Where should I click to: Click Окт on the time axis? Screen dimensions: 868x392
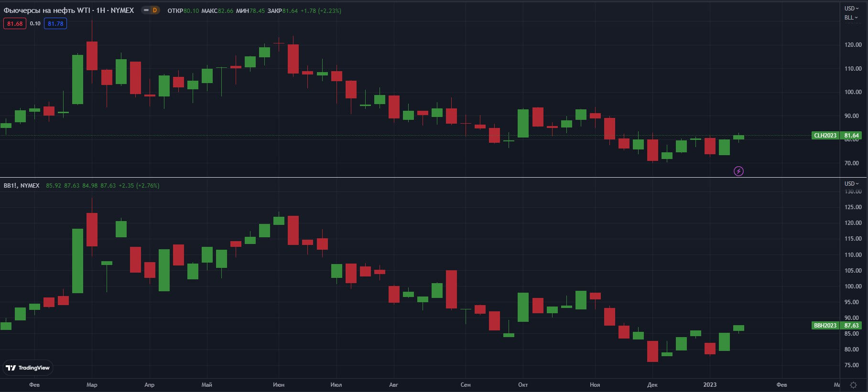(523, 385)
